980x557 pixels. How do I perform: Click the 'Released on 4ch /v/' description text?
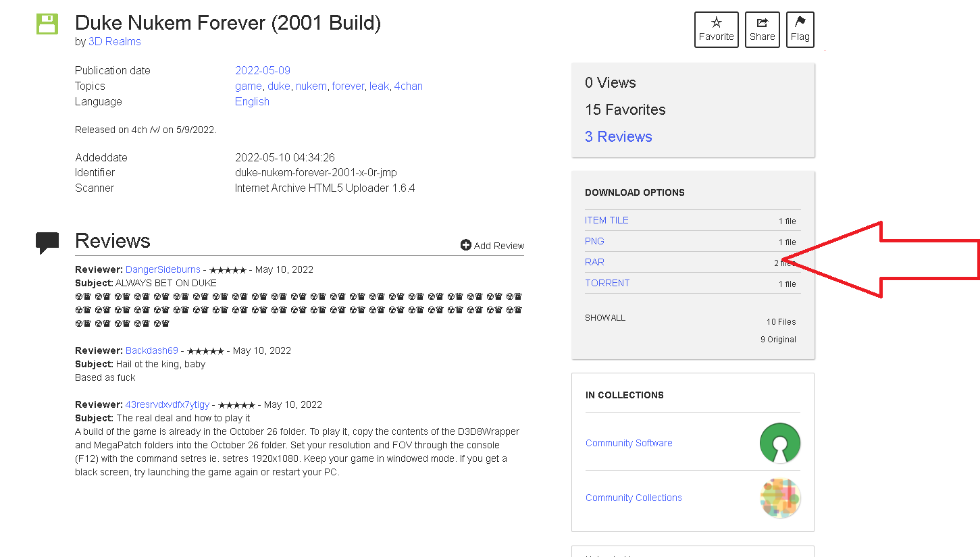(146, 130)
